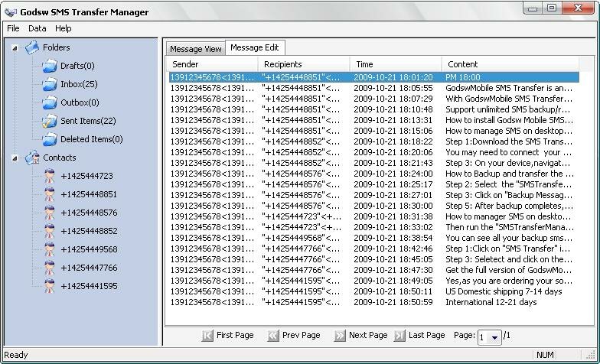Click contact icon beside +1425444723

pyautogui.click(x=50, y=176)
